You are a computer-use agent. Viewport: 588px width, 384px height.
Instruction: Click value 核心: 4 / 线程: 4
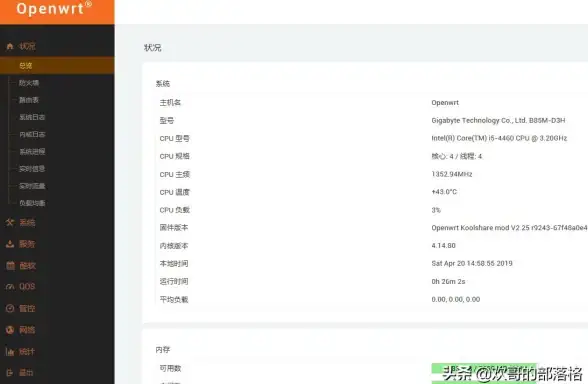pos(457,156)
